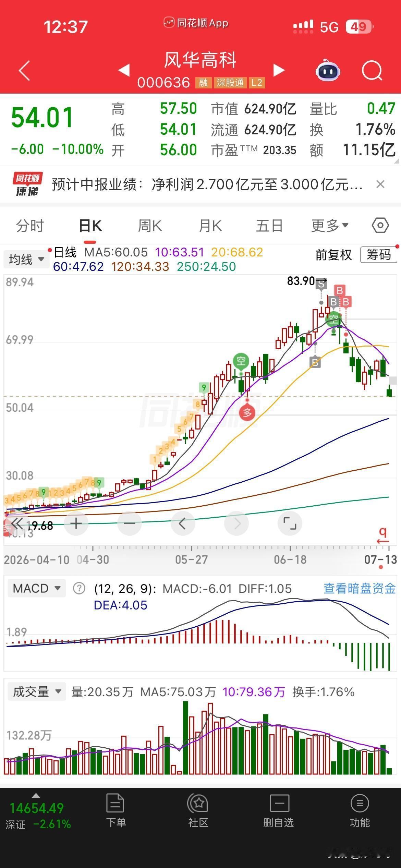401x868 pixels.
Task: Move chart right with chevron button
Action: (236, 523)
